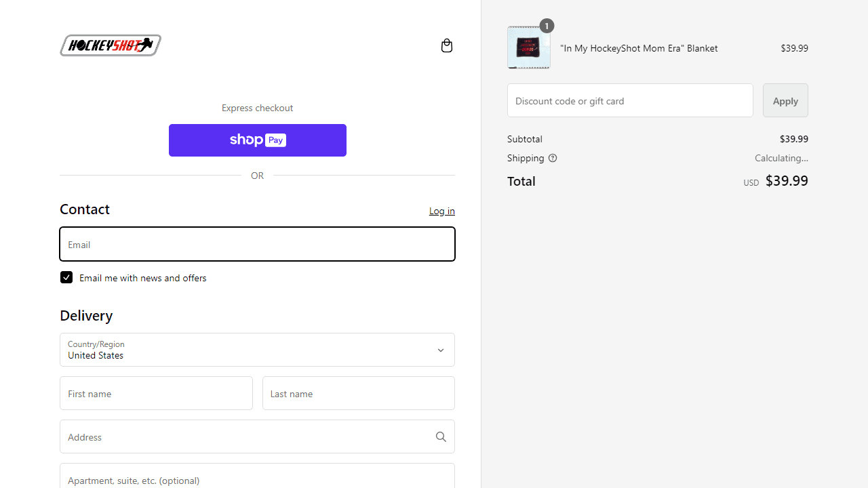Image resolution: width=868 pixels, height=488 pixels.
Task: Click the Address field
Action: (257, 436)
